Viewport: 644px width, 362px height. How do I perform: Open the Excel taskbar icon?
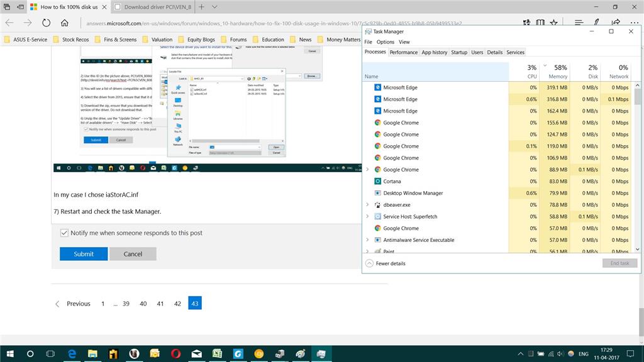[x=217, y=353]
